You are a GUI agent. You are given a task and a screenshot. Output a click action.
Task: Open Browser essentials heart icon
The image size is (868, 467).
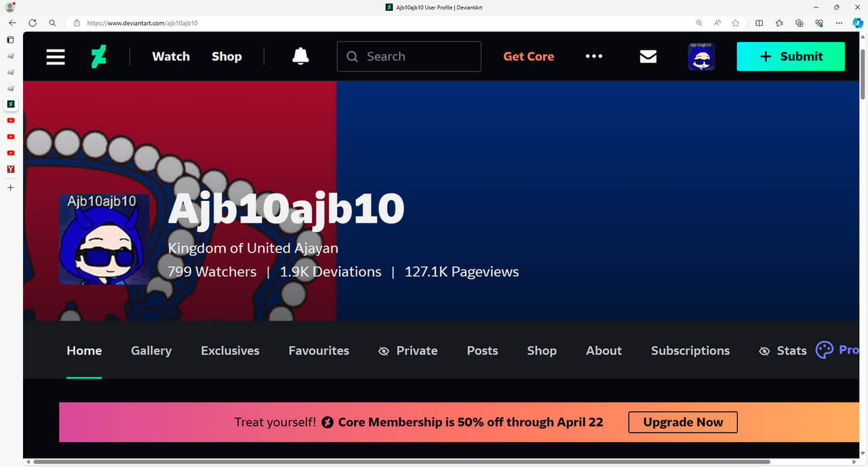[819, 22]
